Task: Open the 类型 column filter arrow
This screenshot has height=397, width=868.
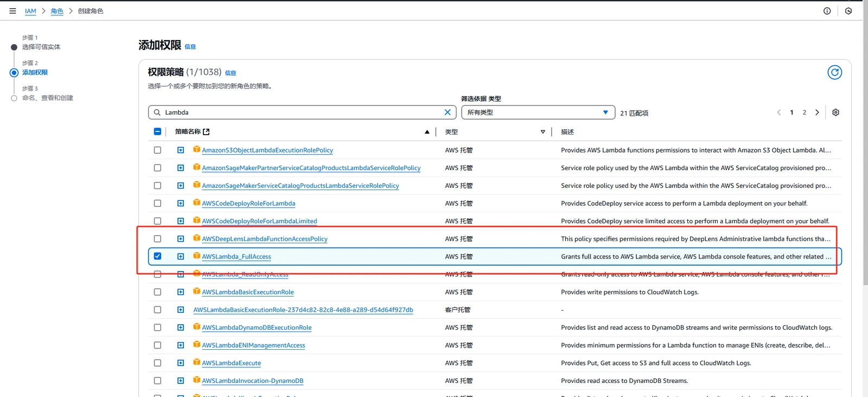Action: (542, 132)
